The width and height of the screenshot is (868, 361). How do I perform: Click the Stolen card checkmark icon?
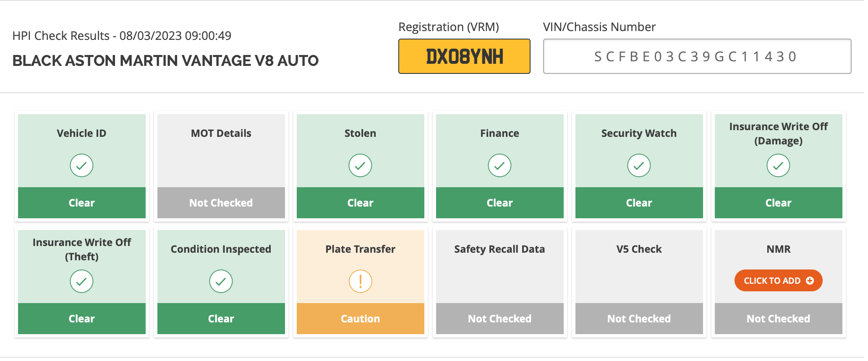360,165
